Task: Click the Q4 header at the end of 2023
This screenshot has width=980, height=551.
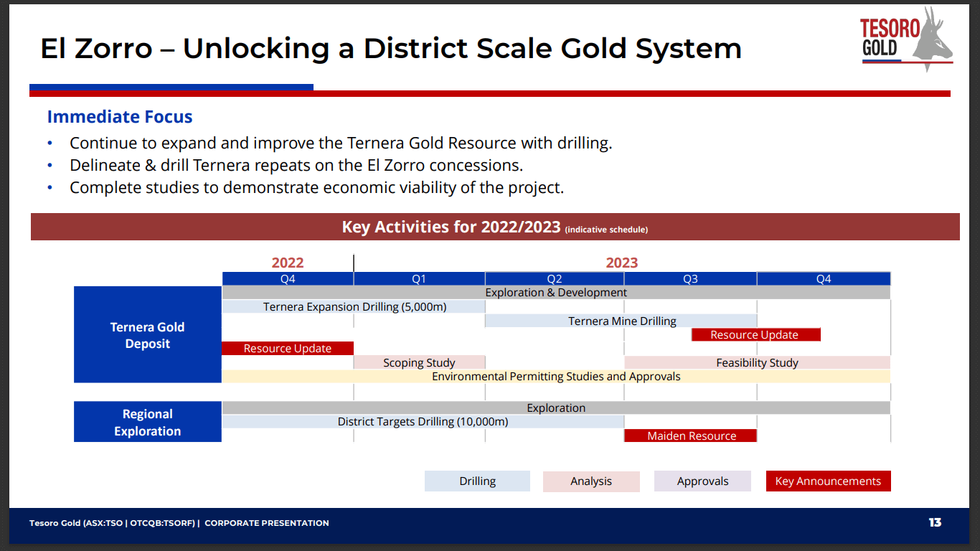Action: tap(824, 279)
